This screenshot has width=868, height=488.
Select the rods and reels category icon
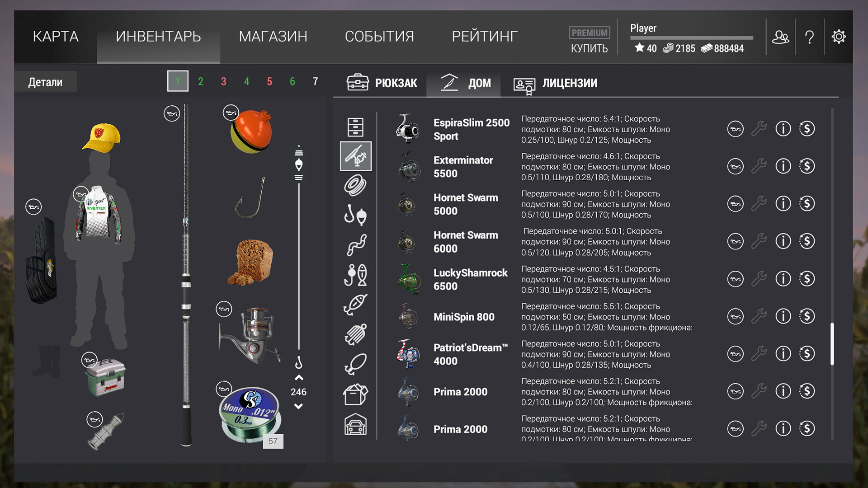tap(356, 156)
